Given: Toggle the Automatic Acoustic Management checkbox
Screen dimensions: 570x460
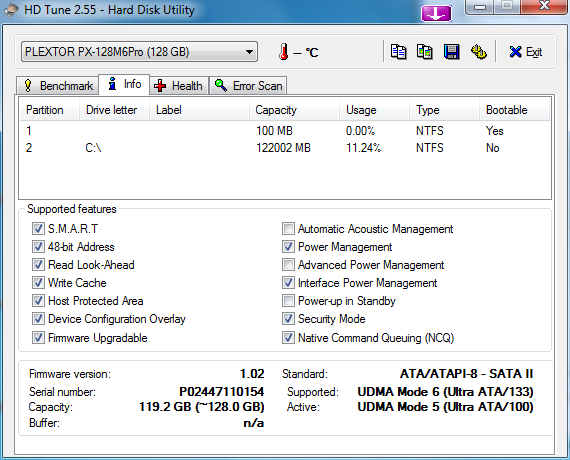Looking at the screenshot, I should coord(288,229).
